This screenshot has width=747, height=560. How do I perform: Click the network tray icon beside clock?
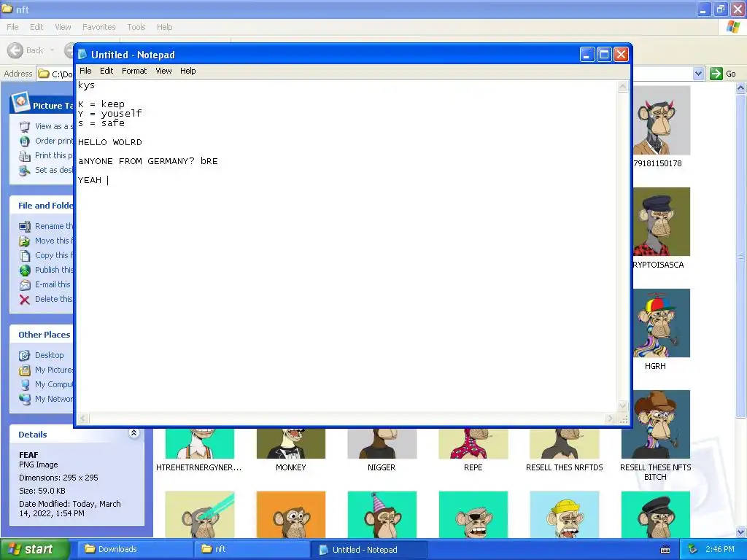(693, 550)
